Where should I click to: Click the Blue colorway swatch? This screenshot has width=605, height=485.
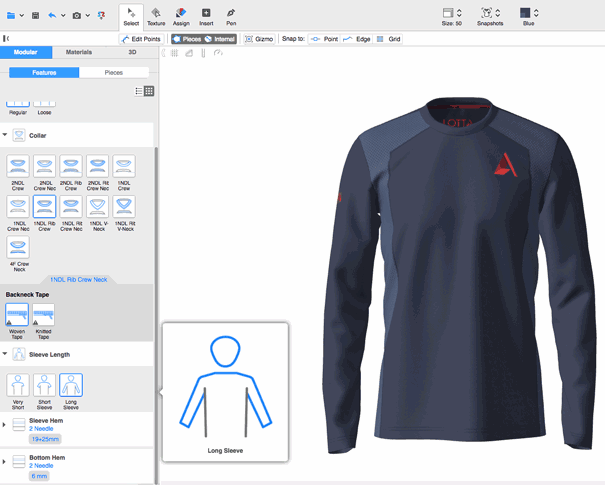tap(525, 13)
